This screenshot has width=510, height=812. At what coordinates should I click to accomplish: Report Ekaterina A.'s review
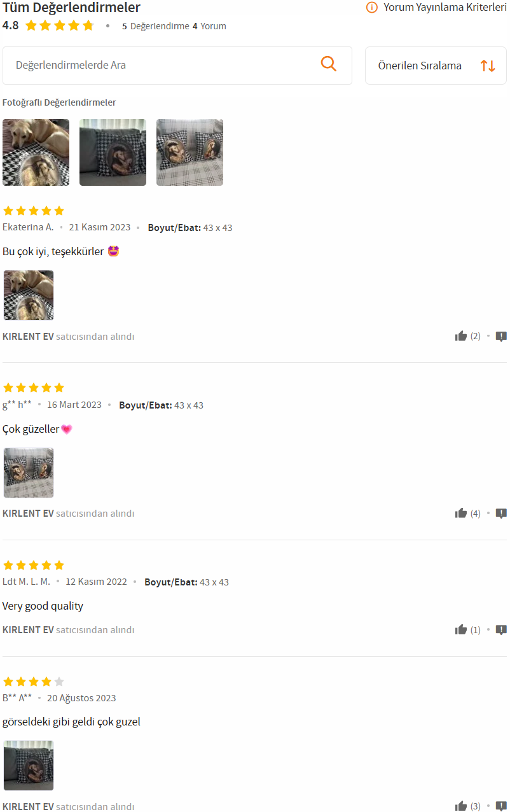pos(501,336)
